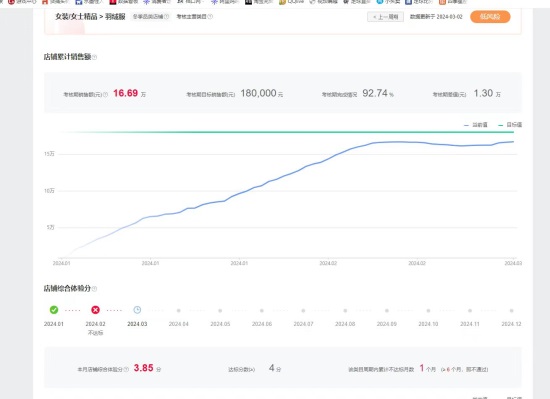Open help icon next to 店铺综合体验分 title
The width and height of the screenshot is (550, 399).
94,289
